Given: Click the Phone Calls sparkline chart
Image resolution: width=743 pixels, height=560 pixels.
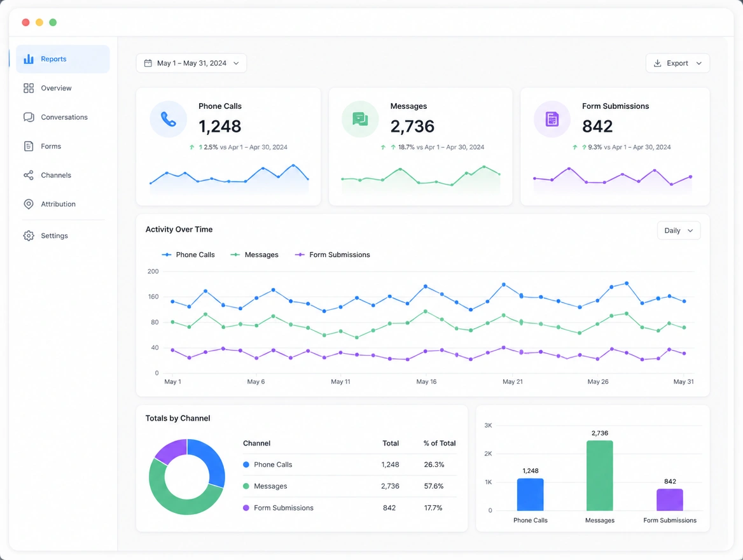Looking at the screenshot, I should click(230, 179).
